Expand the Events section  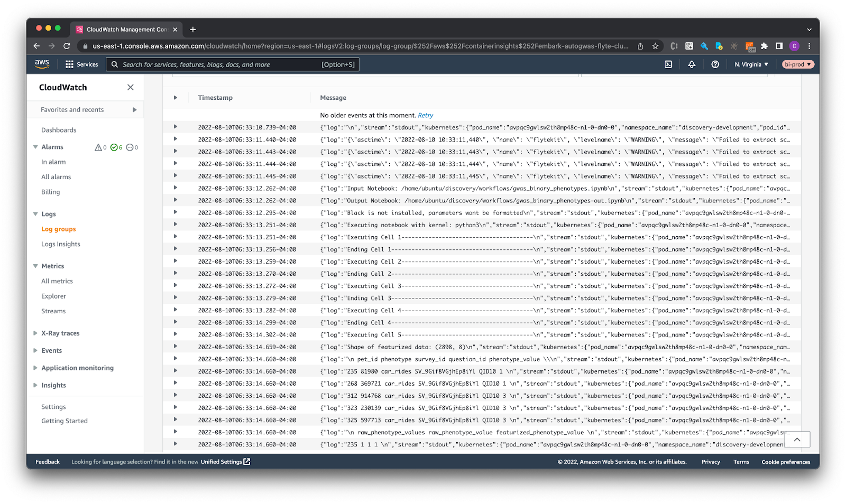click(x=35, y=351)
